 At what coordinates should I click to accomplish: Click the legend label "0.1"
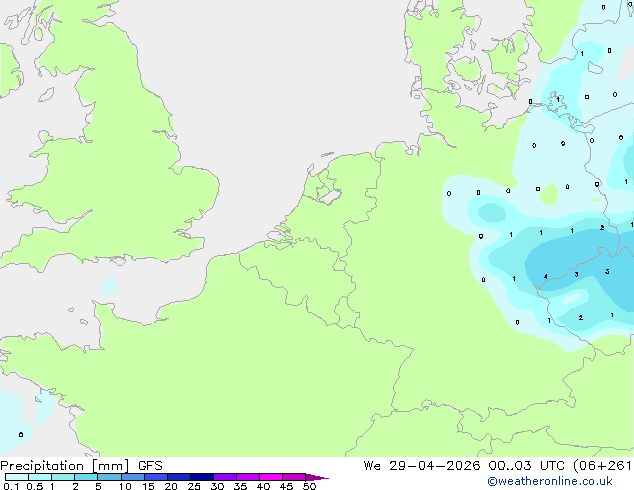click(x=11, y=486)
